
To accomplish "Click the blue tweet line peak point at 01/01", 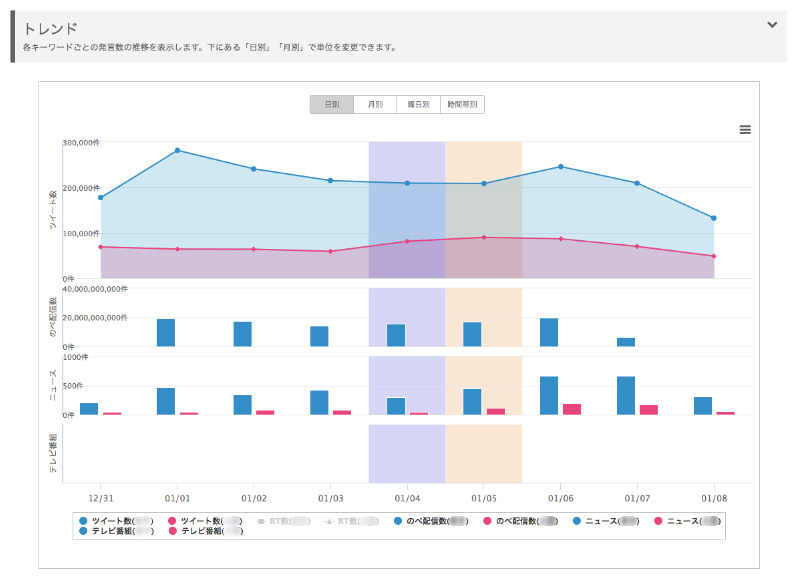I will click(x=178, y=150).
